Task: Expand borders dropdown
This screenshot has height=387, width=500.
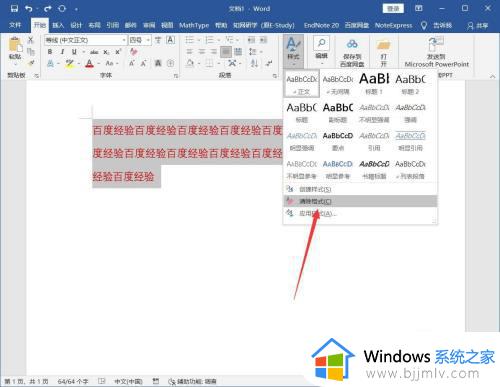Action: point(219,63)
